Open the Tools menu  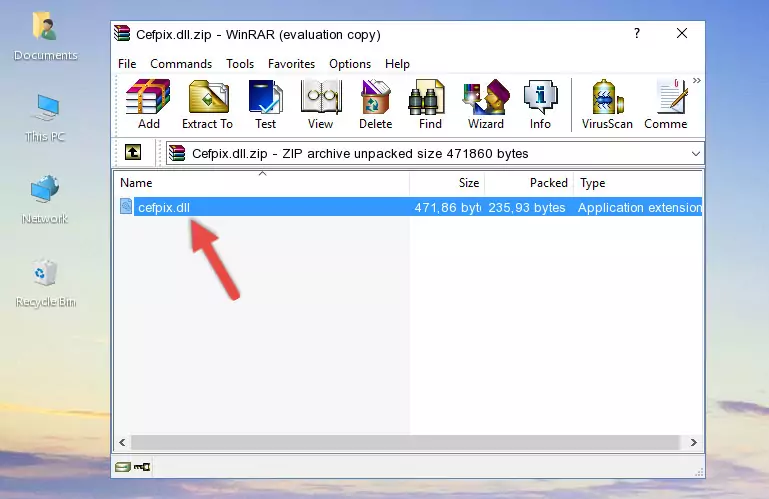[240, 64]
